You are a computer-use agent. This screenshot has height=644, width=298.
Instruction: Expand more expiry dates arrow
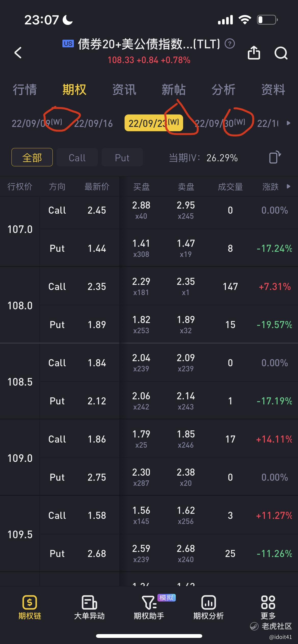pos(289,123)
